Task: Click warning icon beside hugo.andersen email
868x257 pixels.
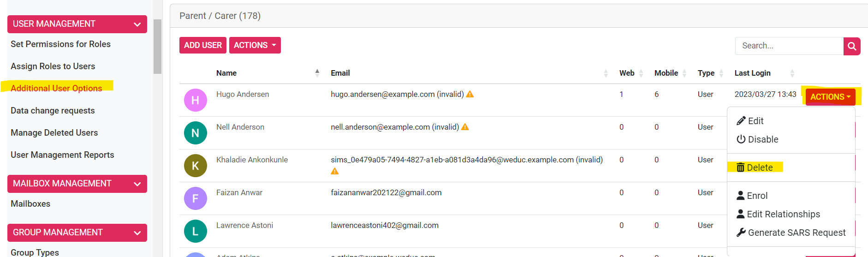Action: coord(470,94)
